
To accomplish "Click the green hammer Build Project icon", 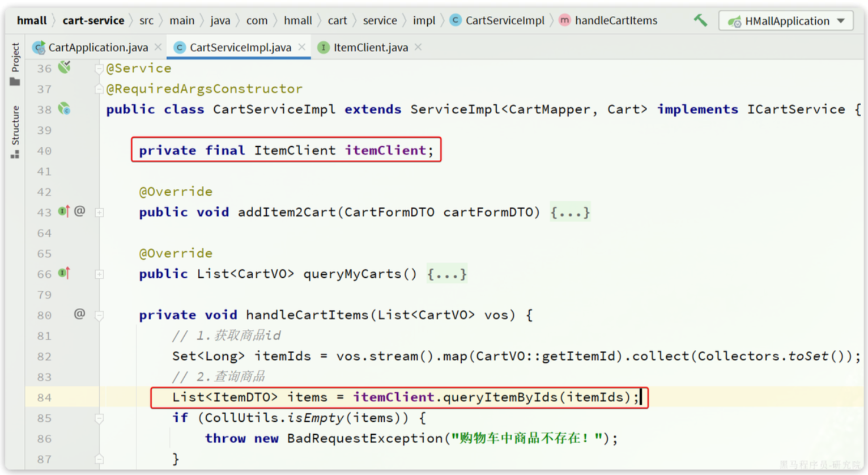I will click(x=700, y=20).
